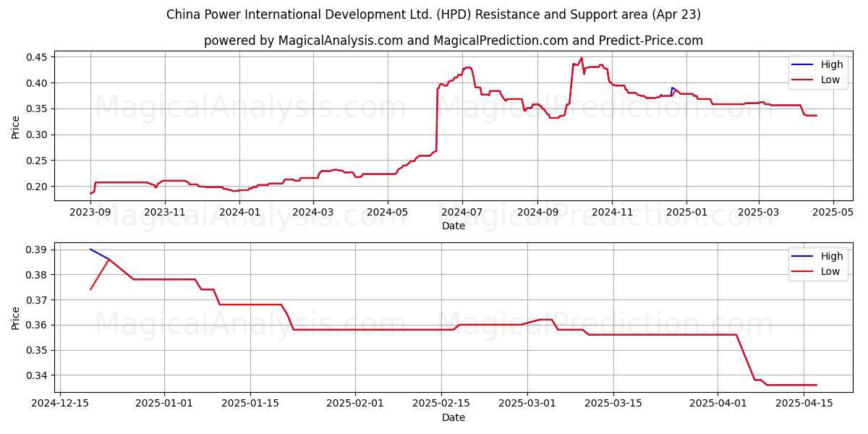Click the '2025-02-15' x-axis label
This screenshot has width=868, height=434.
tap(442, 404)
